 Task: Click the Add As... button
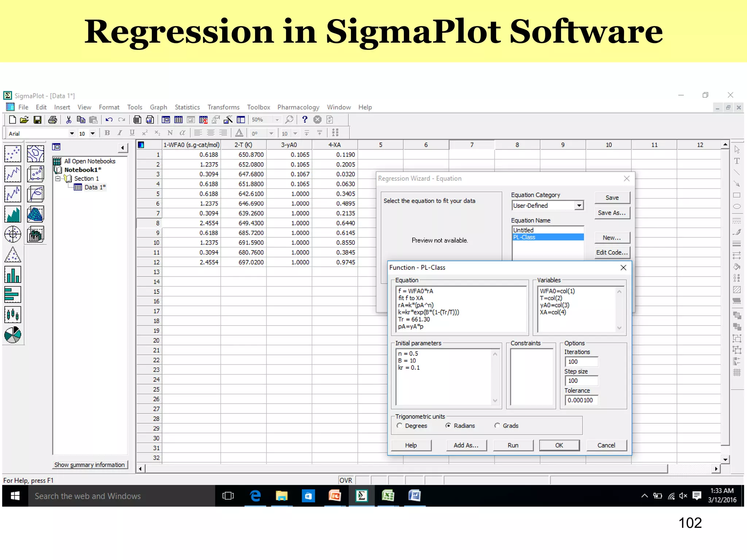pos(466,445)
